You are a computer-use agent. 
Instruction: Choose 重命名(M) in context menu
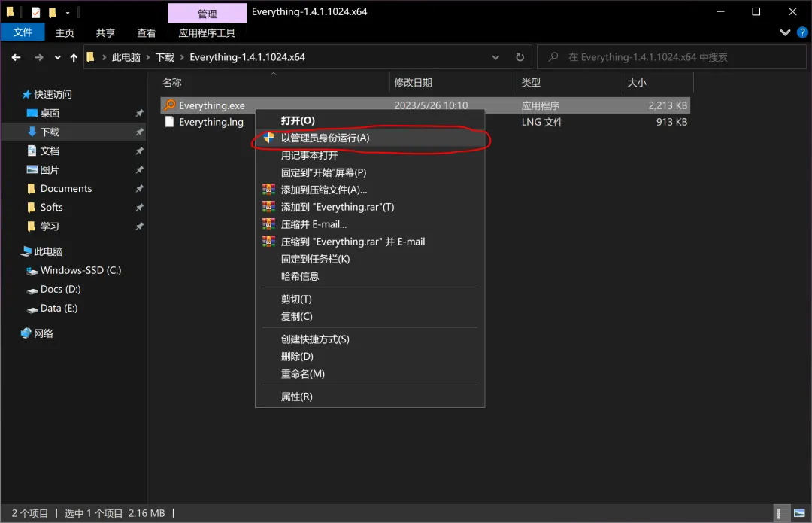tap(370, 374)
